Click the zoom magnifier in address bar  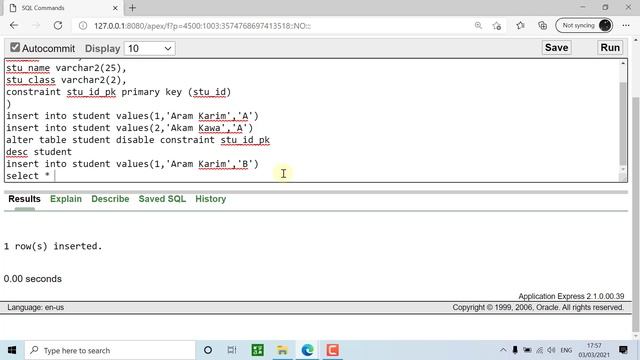tap(478, 26)
